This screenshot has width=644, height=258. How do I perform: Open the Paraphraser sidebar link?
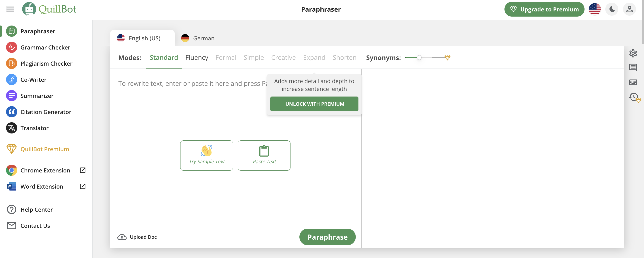tap(38, 31)
